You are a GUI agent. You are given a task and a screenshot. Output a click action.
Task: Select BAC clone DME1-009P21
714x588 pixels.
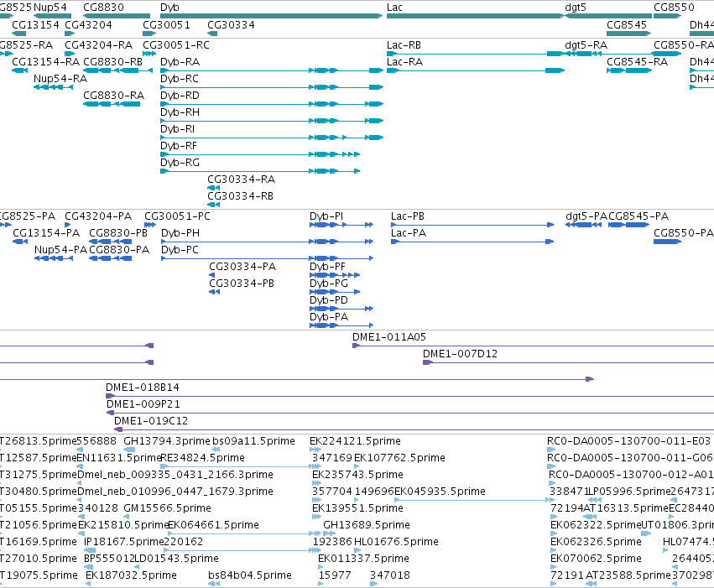[143, 404]
